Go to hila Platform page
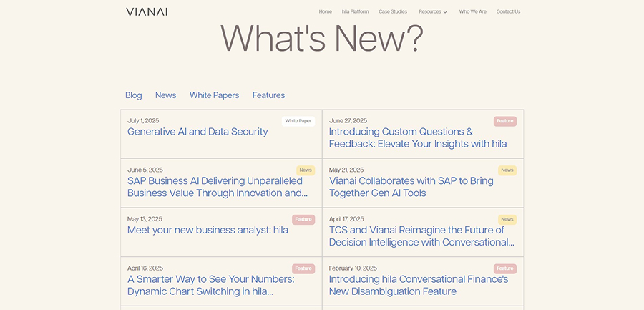 [355, 11]
